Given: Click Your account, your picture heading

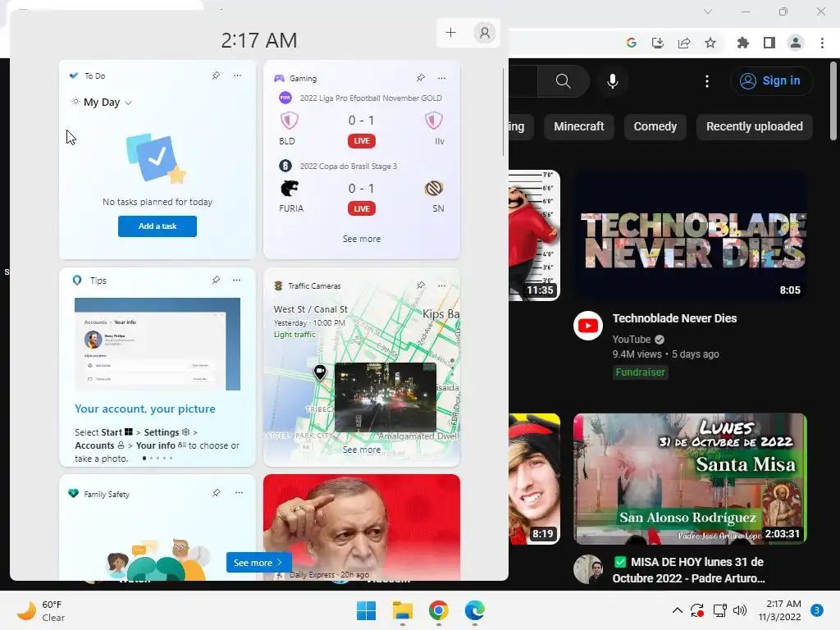Looking at the screenshot, I should click(145, 409).
